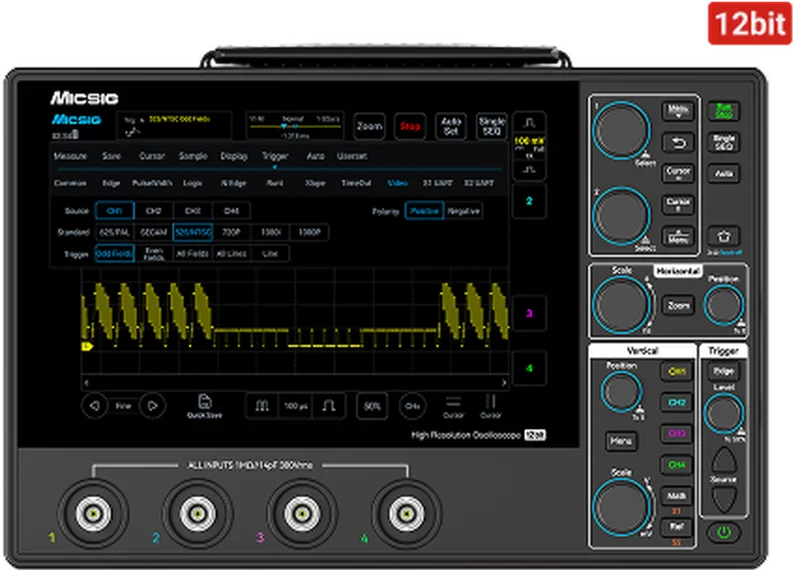Tap the right fine-adjust arrow
Image resolution: width=800 pixels, height=570 pixels.
point(152,406)
